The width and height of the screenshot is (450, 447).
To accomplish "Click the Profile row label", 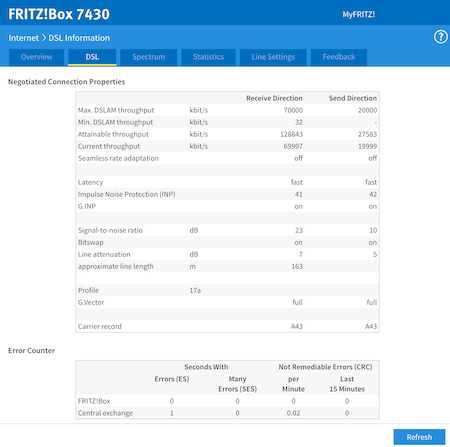I will [x=88, y=290].
